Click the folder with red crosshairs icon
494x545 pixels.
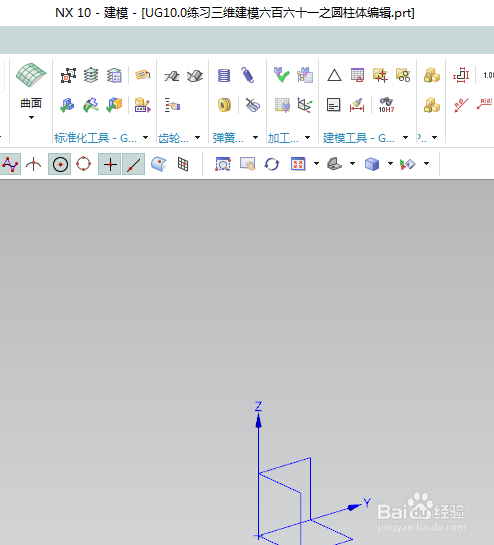click(x=380, y=75)
